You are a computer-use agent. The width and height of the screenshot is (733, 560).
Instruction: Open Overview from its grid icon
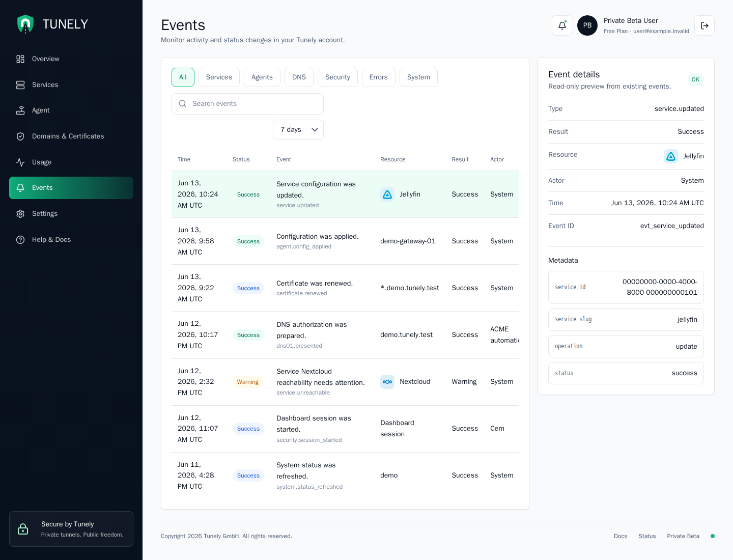[x=20, y=59]
